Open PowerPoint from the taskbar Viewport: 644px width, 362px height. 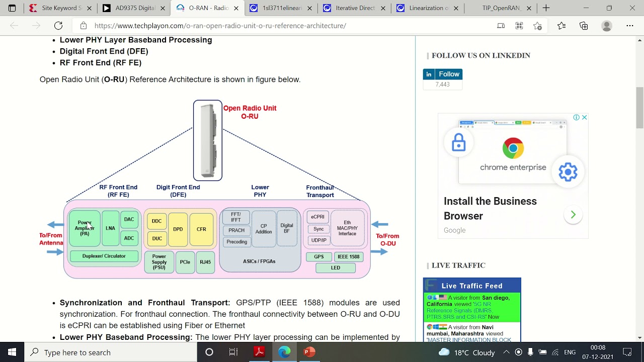[309, 352]
